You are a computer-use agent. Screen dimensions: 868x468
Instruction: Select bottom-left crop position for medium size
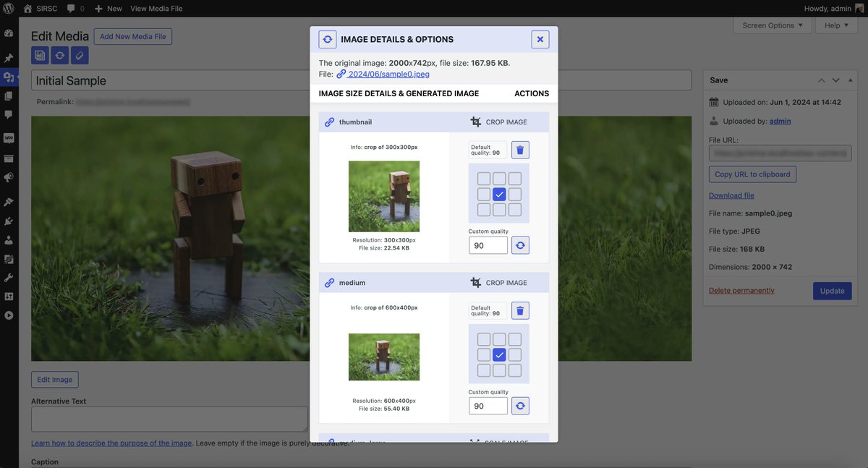(483, 369)
